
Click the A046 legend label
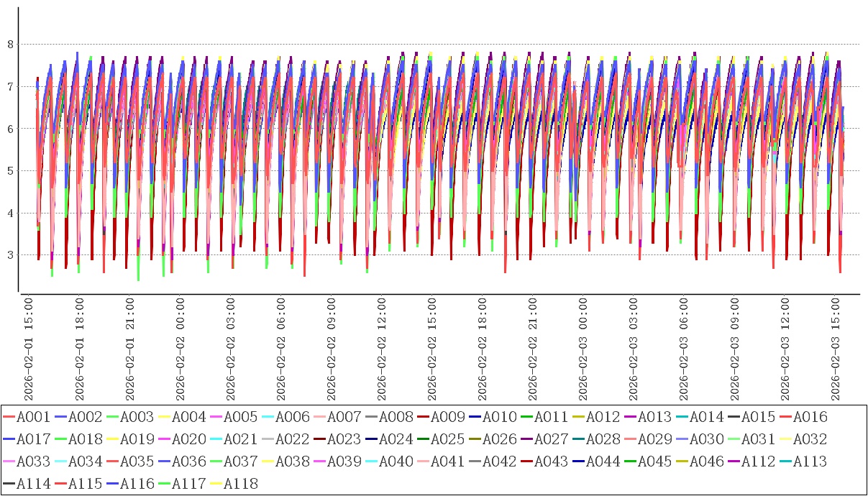(x=707, y=461)
